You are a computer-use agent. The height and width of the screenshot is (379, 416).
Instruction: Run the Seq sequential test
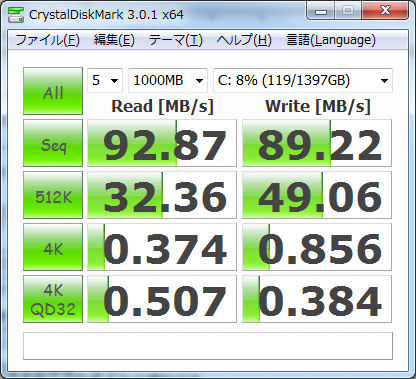pyautogui.click(x=53, y=143)
